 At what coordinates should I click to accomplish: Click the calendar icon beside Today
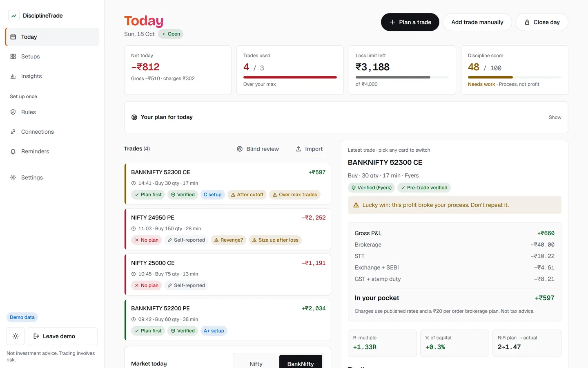(x=13, y=37)
